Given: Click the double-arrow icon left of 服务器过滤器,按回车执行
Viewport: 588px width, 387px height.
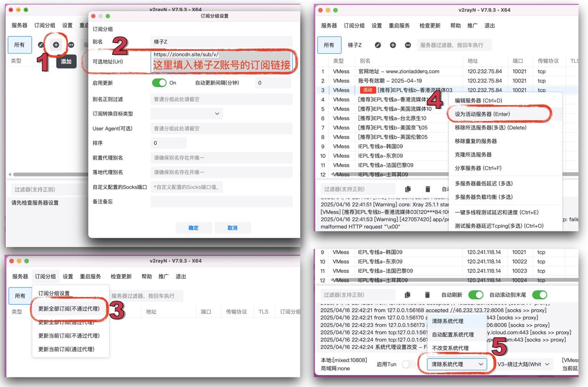Looking at the screenshot, I should click(x=408, y=45).
